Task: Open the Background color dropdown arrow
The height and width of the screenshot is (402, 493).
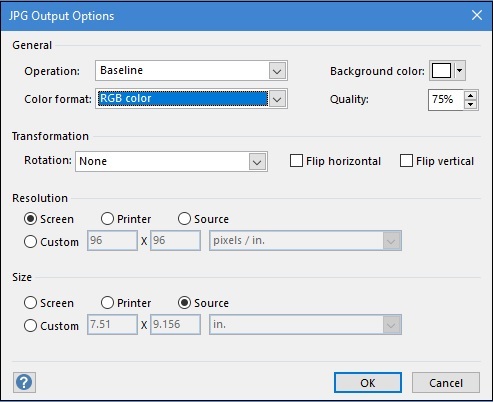Action: (460, 70)
